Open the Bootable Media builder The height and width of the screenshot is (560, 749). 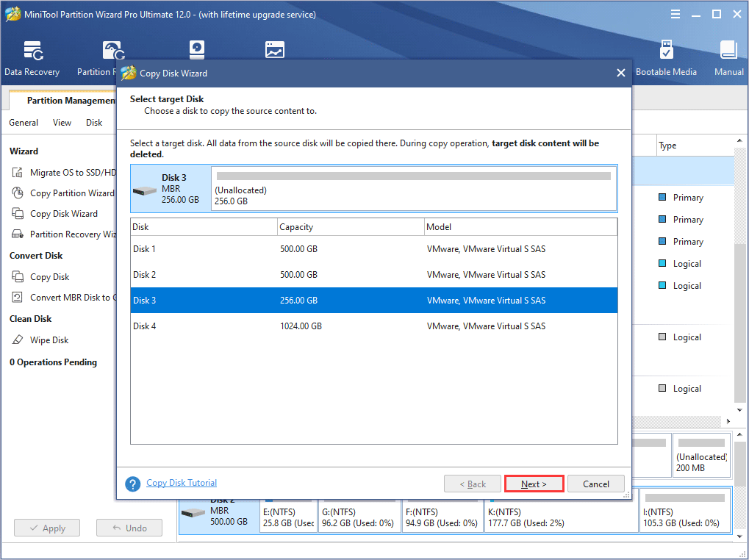click(x=666, y=59)
